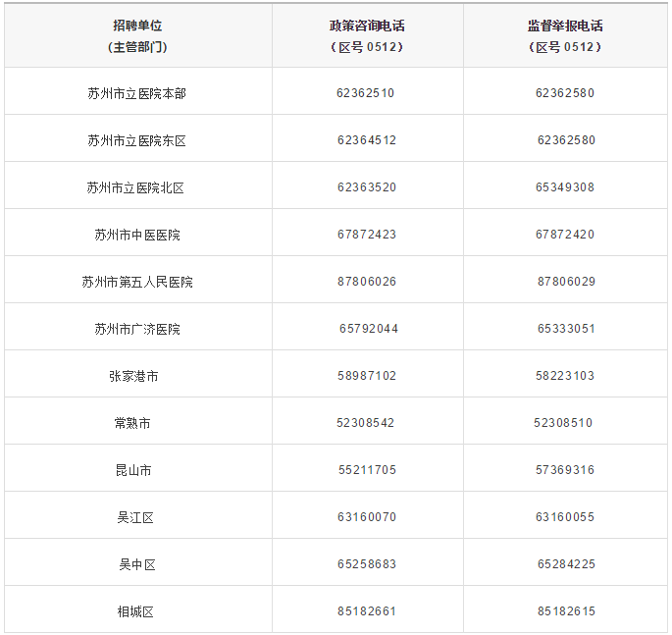Select phone number 65349308

tap(565, 187)
